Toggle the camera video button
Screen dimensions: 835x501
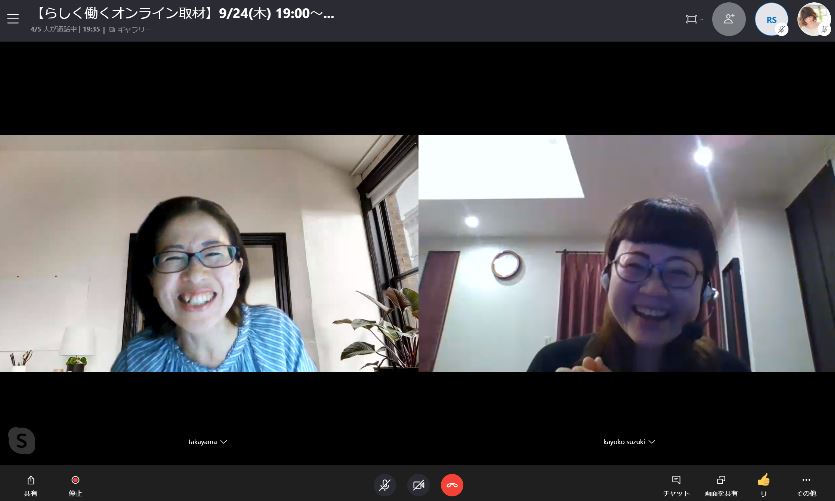coord(419,485)
